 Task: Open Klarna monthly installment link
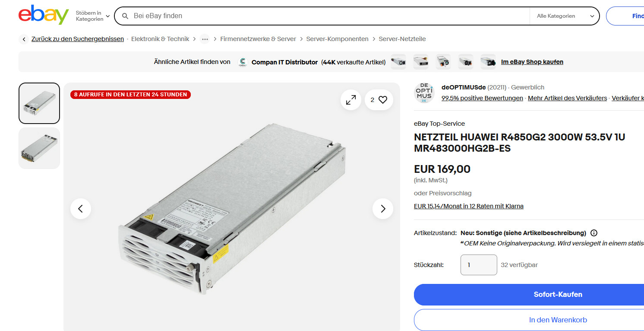coord(469,206)
